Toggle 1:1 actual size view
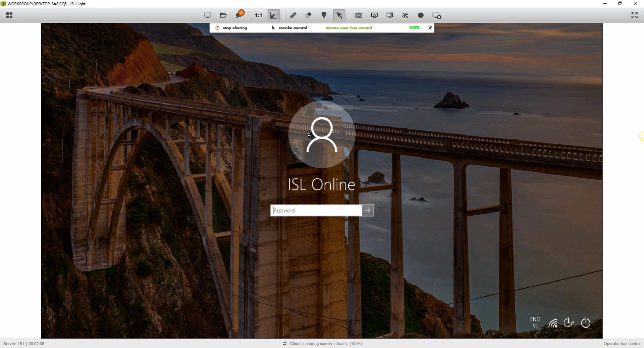The image size is (644, 348). click(258, 15)
